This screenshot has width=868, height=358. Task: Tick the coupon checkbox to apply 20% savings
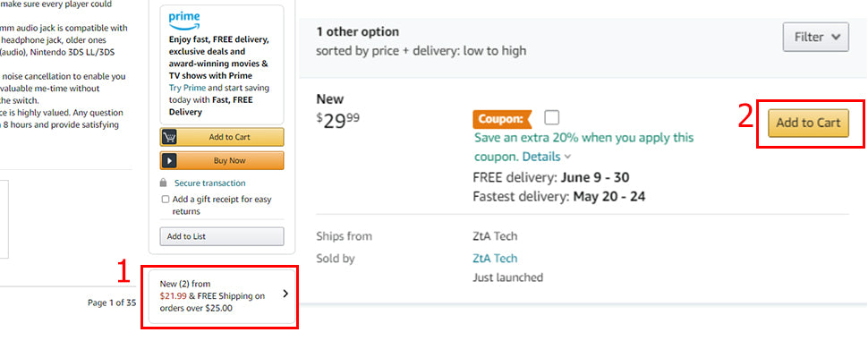[552, 117]
